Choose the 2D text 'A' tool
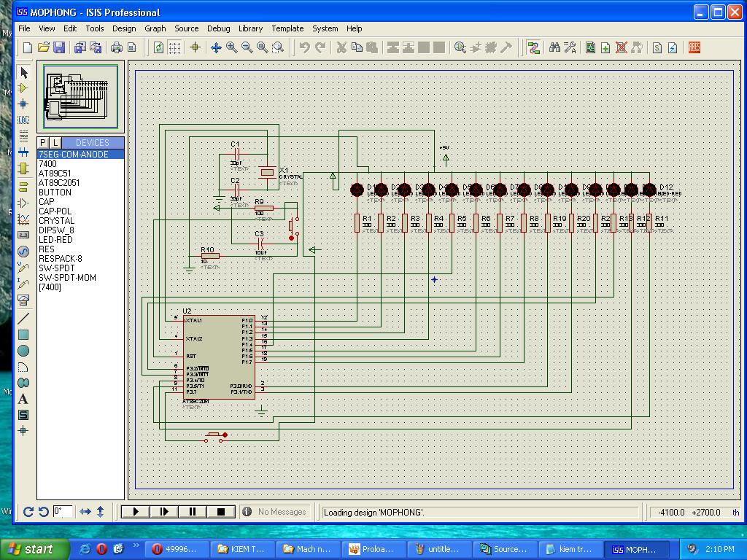 [23, 399]
